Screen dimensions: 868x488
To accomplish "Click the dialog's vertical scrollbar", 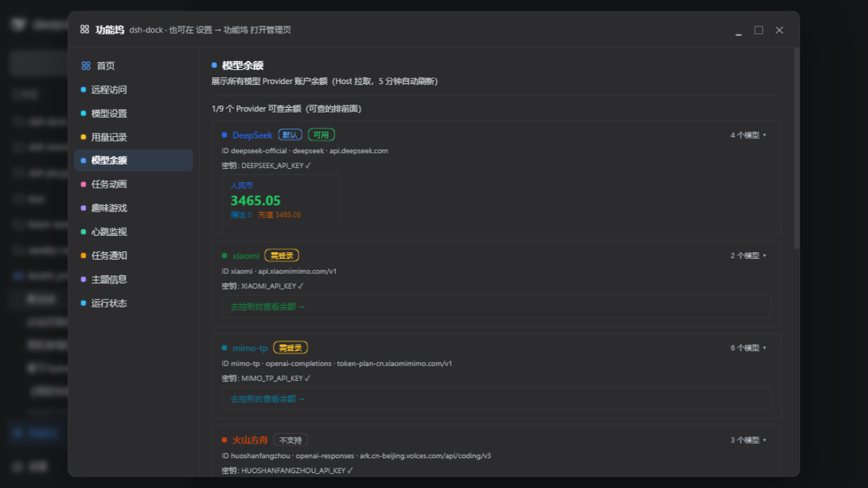I will click(797, 148).
